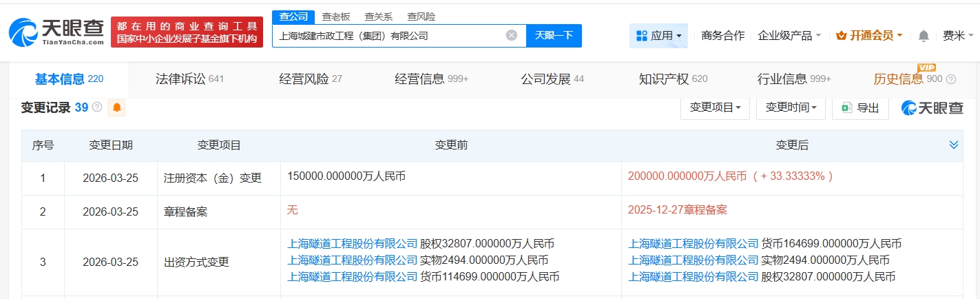Select the 查老板 search mode tab
980x299 pixels.
coord(337,17)
